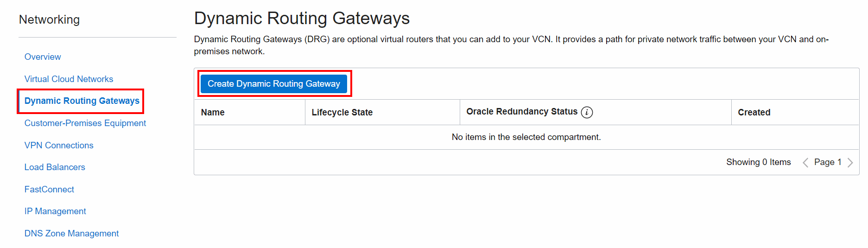Open IP Management link
Image resolution: width=868 pixels, height=248 pixels.
[x=55, y=211]
